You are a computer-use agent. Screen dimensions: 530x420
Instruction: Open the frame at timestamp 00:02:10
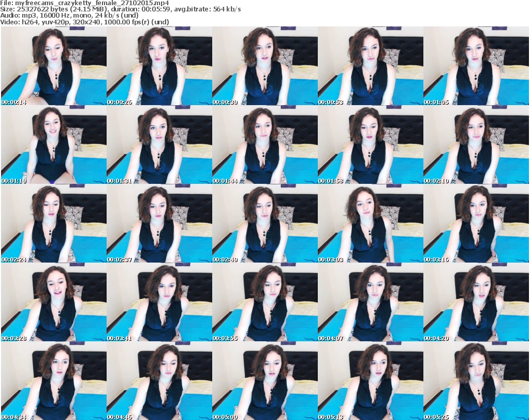point(476,144)
